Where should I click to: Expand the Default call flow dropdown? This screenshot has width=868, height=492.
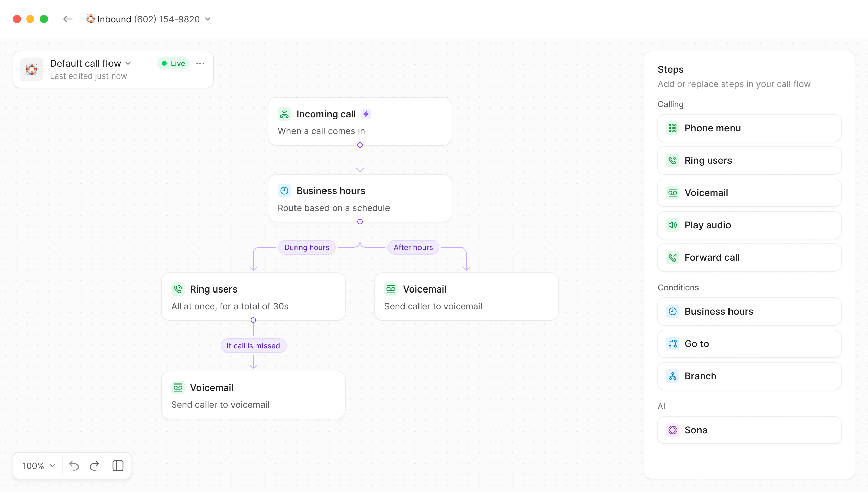90,64
